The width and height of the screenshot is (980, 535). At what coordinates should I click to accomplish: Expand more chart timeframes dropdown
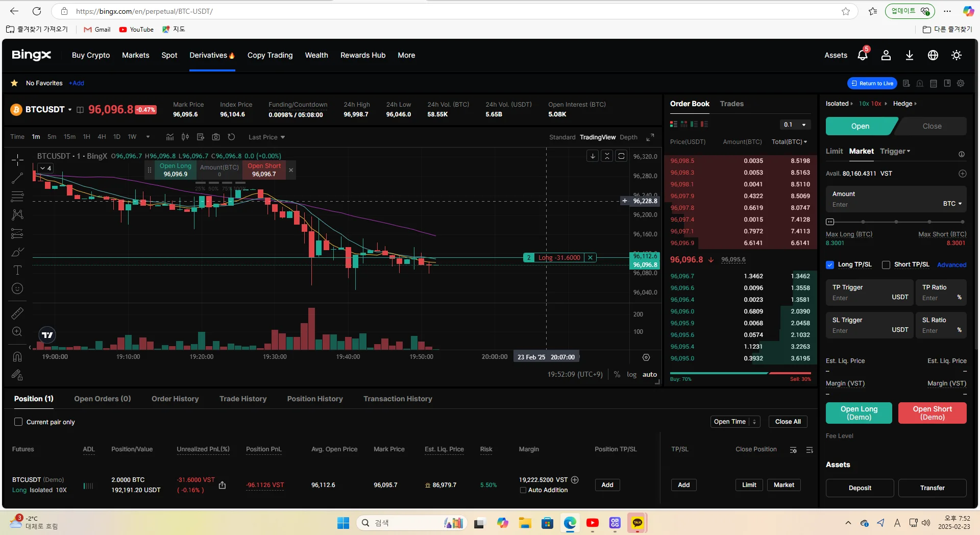point(148,137)
